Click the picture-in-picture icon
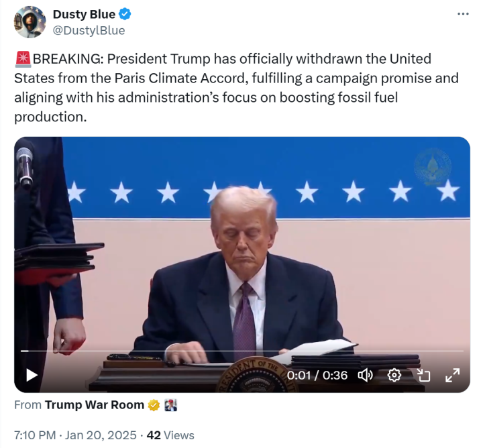 click(x=423, y=375)
